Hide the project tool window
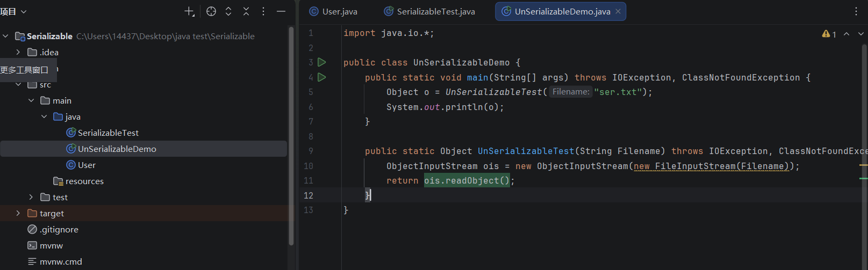 point(281,11)
